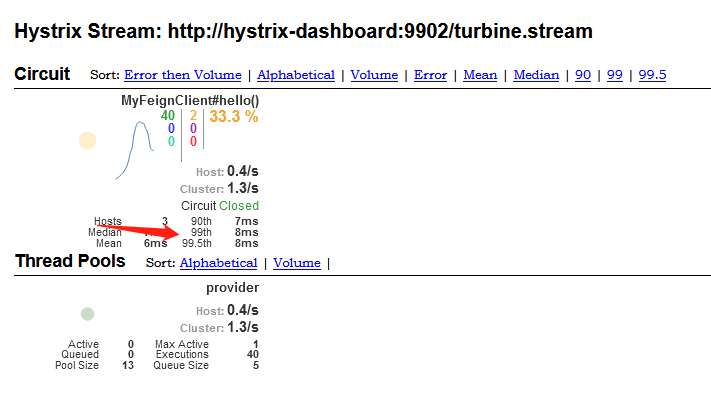Screen dimensions: 711x413
Task: Click the blue request rate sparkline
Action: (x=135, y=150)
